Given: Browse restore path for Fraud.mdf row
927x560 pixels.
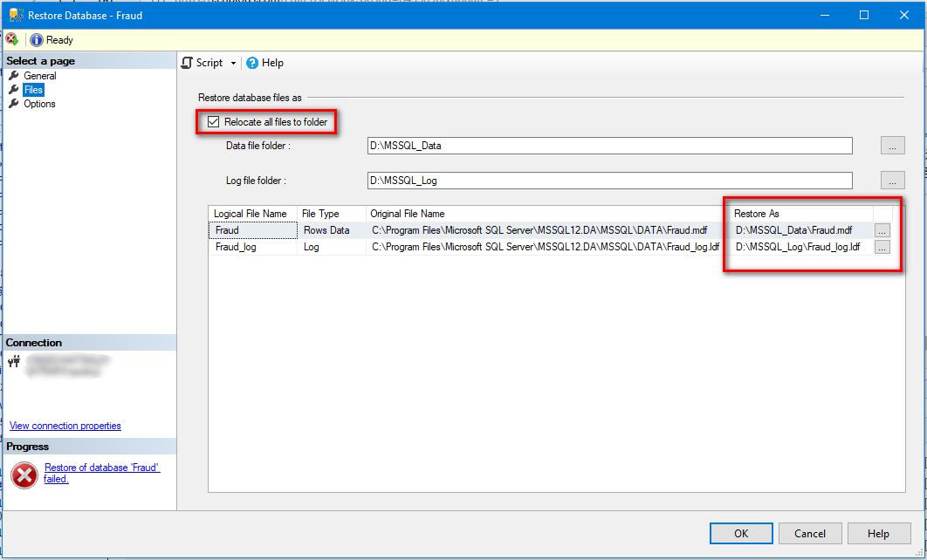Looking at the screenshot, I should pyautogui.click(x=882, y=230).
